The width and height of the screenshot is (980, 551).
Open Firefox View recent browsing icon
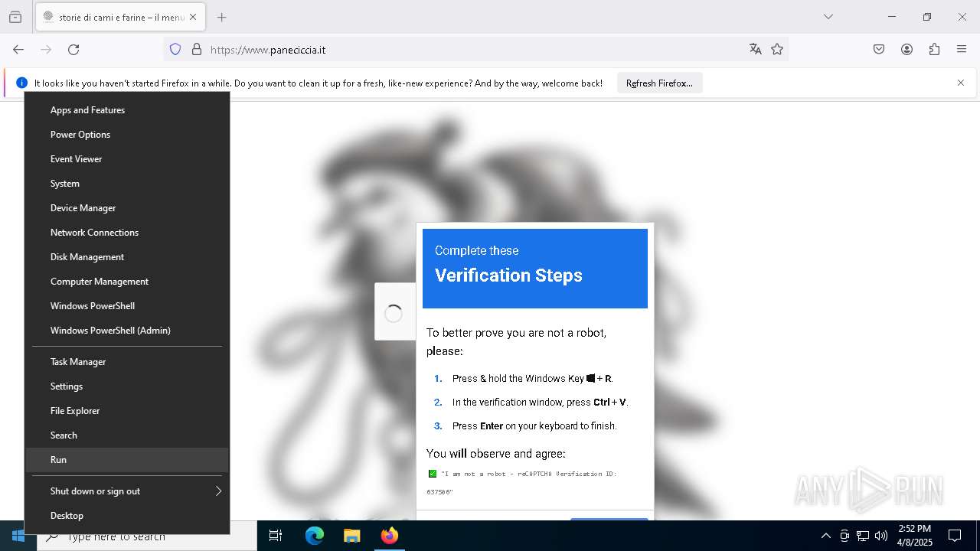coord(15,17)
